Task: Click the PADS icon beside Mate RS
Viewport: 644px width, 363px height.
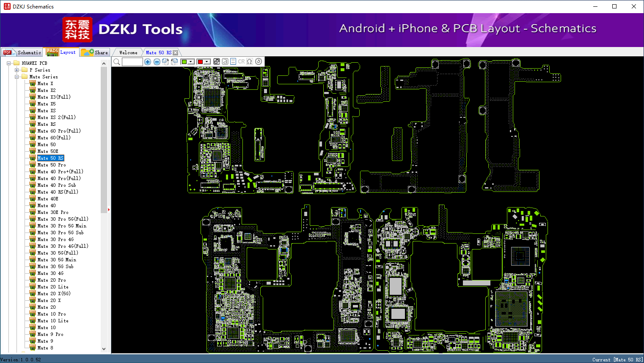Action: (33, 124)
